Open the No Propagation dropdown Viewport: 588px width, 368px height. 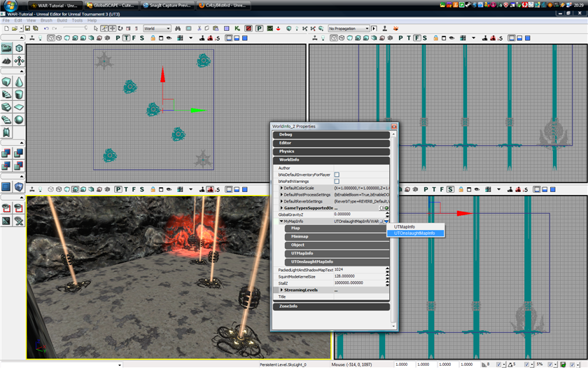click(349, 29)
